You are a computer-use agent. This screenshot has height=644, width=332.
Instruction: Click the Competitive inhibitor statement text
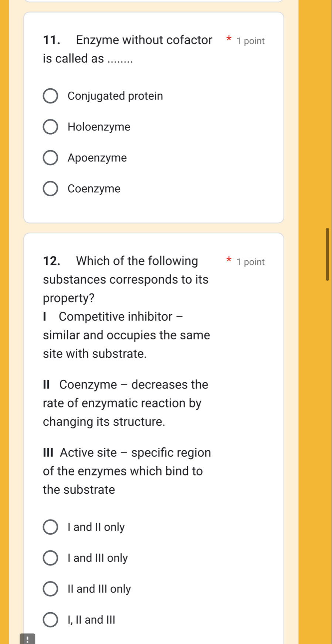click(x=126, y=335)
